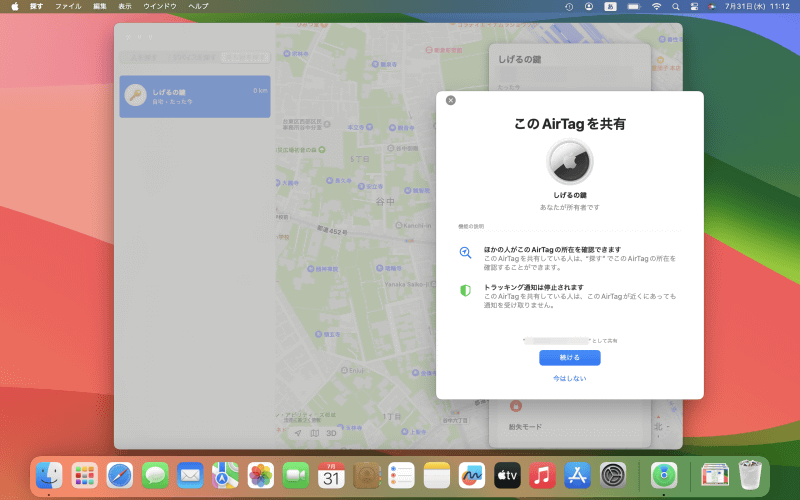Click the AirTag image in dialog
This screenshot has width=800, height=500.
tap(569, 161)
